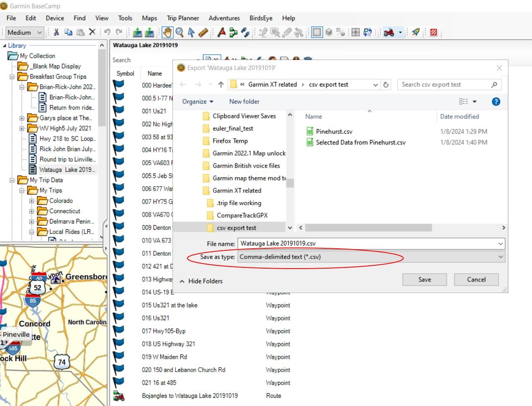This screenshot has height=406, width=532.
Task: Select Garmin British voice files folder
Action: (246, 166)
